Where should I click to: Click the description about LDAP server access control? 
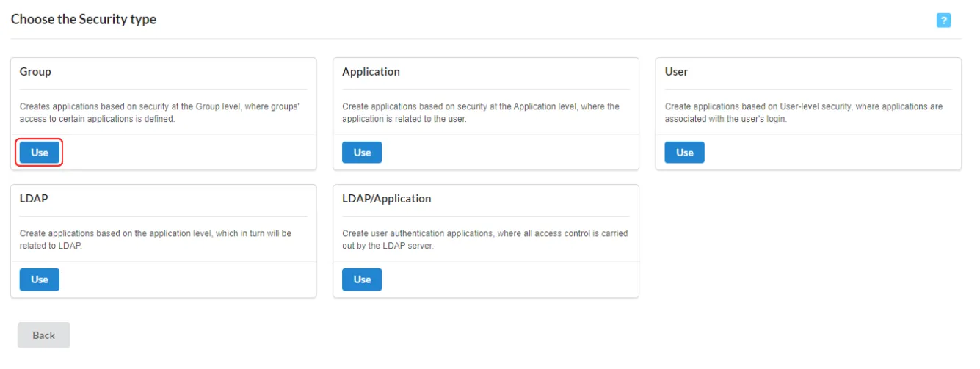[x=485, y=239]
